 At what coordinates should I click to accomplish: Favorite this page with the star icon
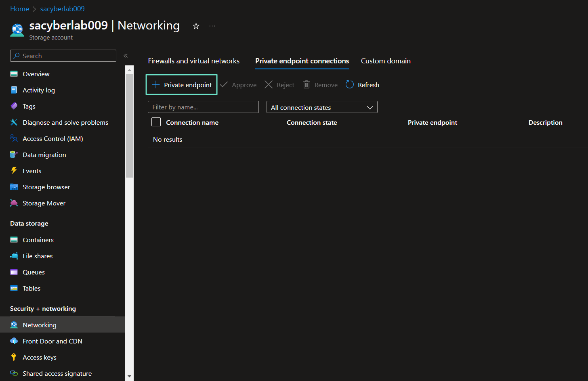coord(196,26)
